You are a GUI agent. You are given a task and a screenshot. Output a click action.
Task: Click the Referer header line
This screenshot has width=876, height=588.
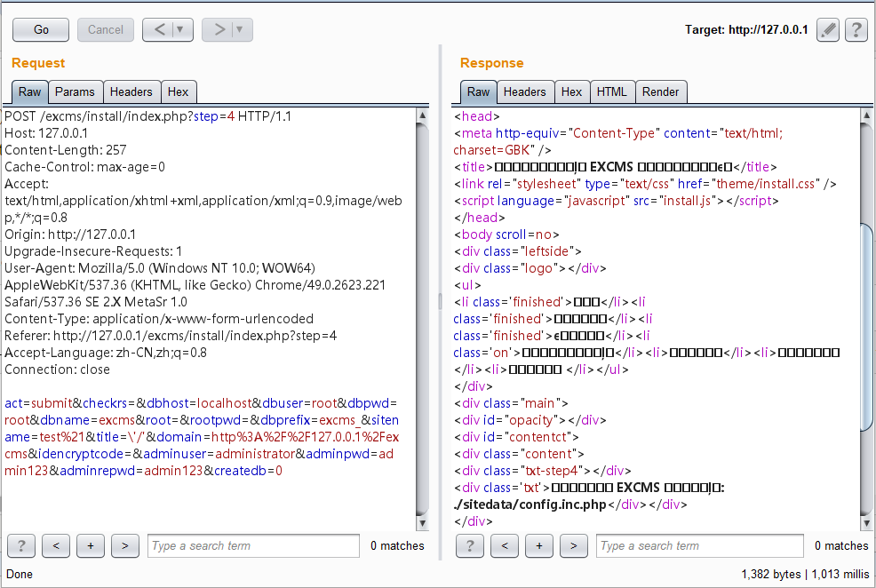[171, 335]
